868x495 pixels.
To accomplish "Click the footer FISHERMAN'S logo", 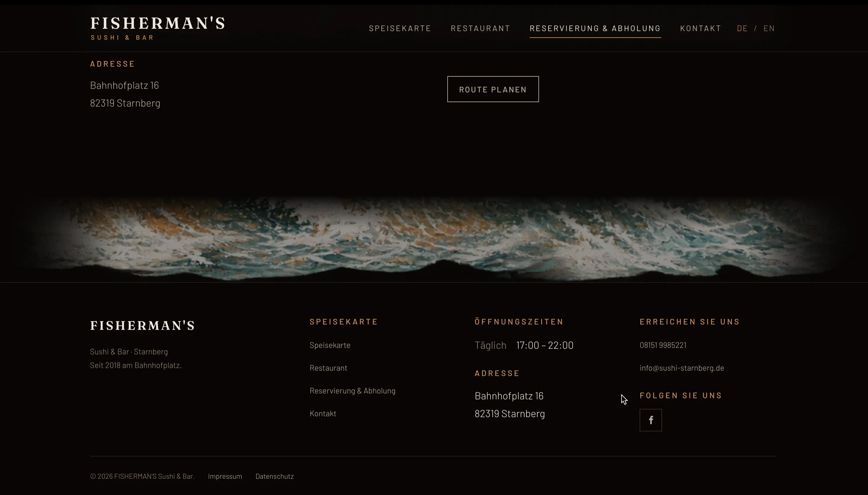I will (143, 326).
